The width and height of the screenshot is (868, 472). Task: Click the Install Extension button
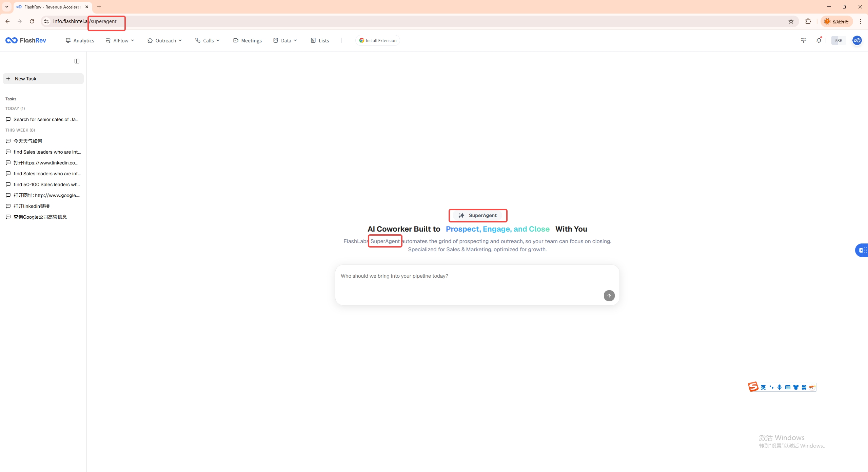point(377,40)
